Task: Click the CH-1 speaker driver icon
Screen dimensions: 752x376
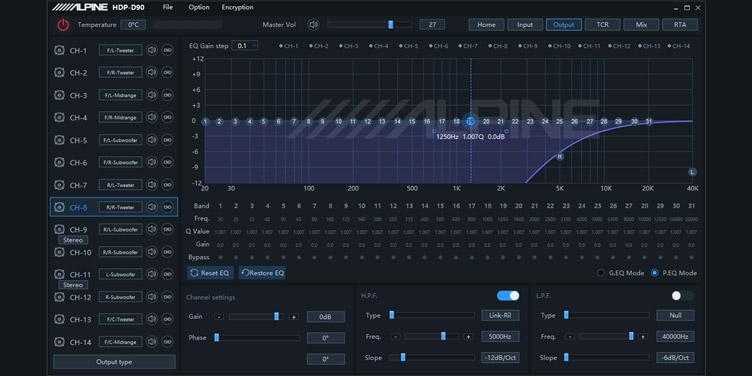Action: tap(59, 50)
